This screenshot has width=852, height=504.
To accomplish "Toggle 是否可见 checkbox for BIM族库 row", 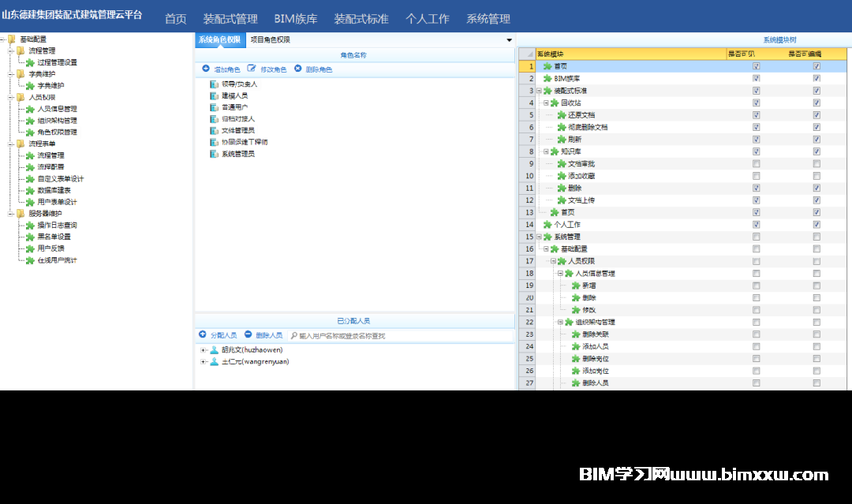I will 757,79.
